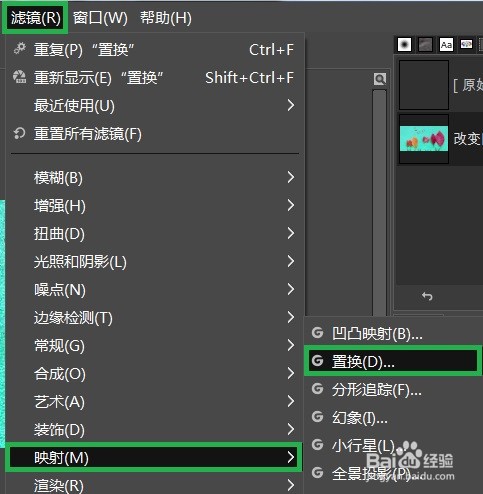Select 幻象(I)... filter
Image resolution: width=483 pixels, height=494 pixels.
(x=393, y=417)
